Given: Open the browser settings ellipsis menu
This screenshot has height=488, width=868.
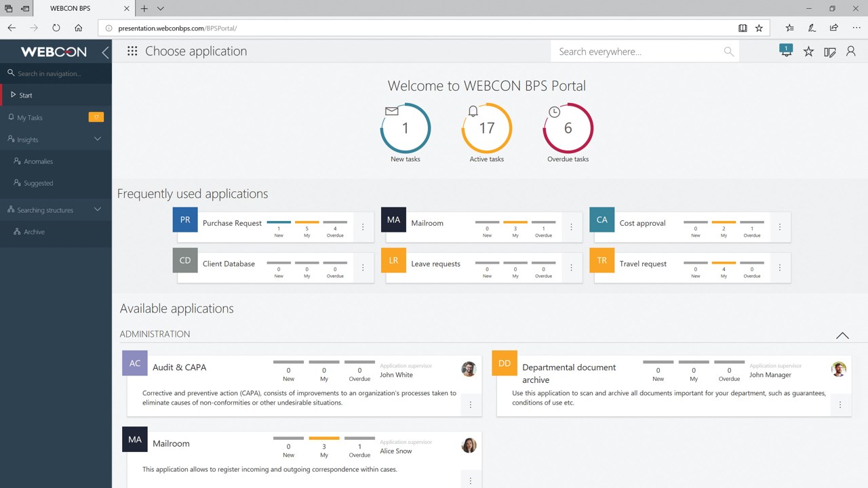Looking at the screenshot, I should point(856,28).
